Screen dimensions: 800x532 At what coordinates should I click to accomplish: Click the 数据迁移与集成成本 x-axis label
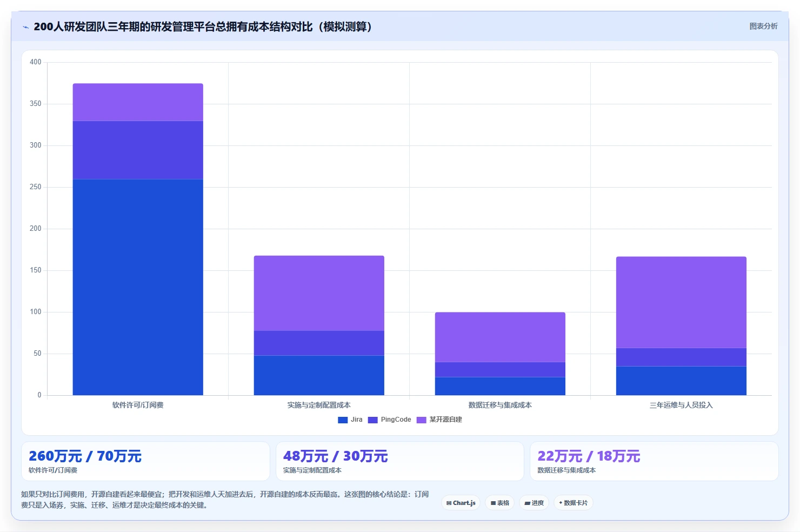point(500,405)
